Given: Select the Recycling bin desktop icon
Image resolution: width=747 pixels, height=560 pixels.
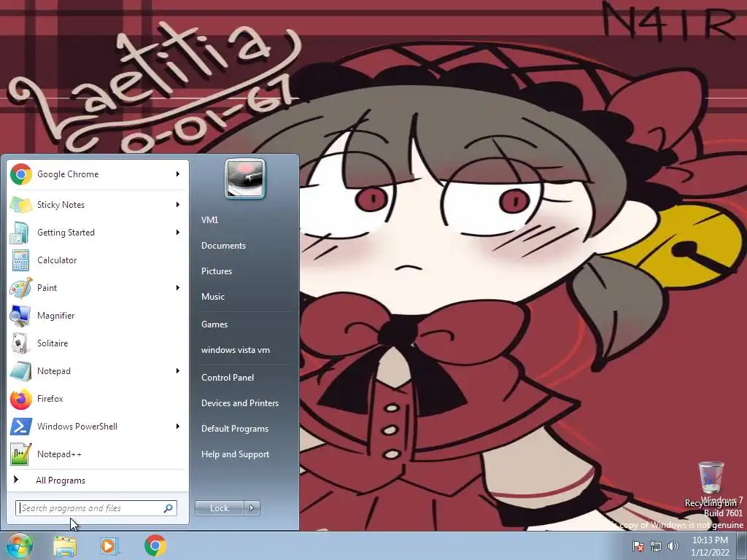Looking at the screenshot, I should 711,484.
